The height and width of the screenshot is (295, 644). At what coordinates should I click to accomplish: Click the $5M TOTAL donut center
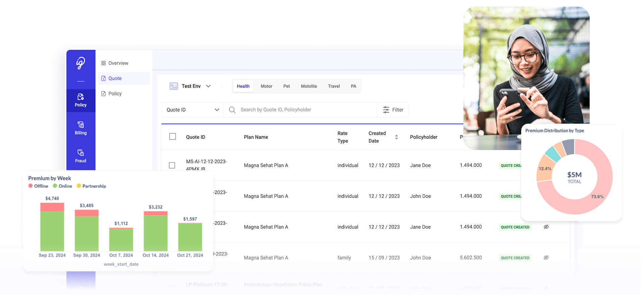click(574, 177)
